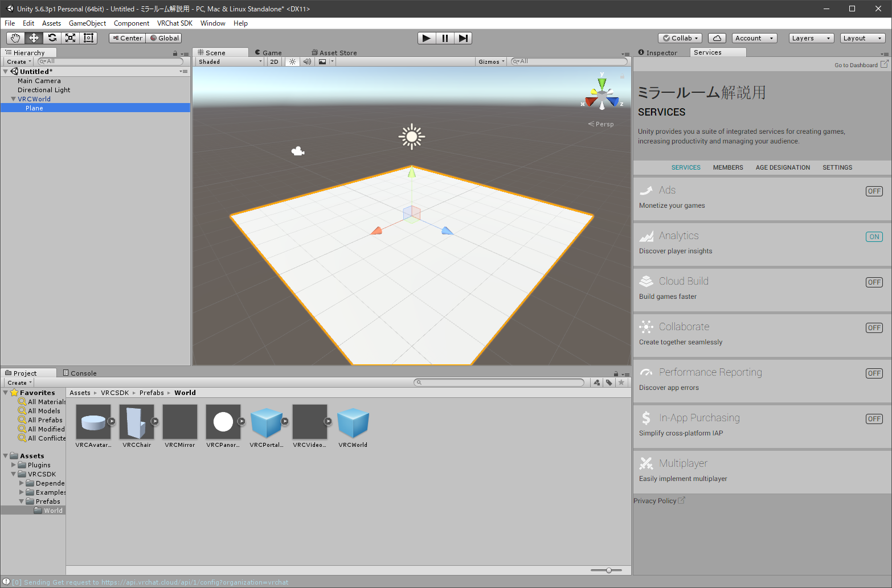Search by type in Project panel
Image resolution: width=892 pixels, height=588 pixels.
597,383
